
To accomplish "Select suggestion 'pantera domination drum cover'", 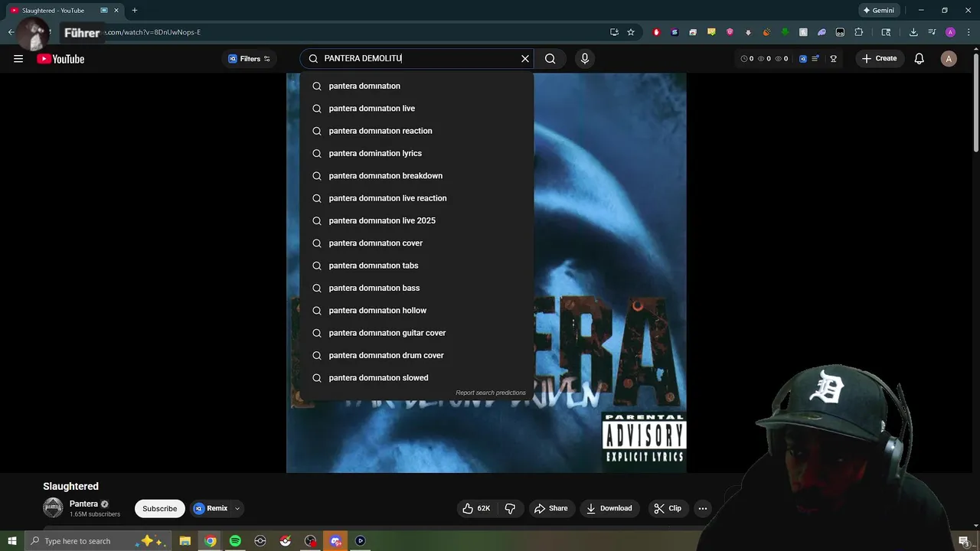I will [416, 355].
